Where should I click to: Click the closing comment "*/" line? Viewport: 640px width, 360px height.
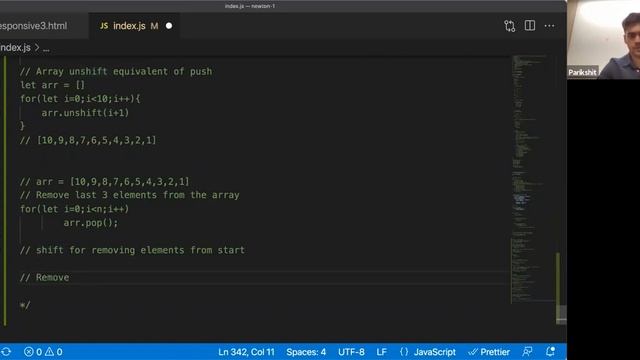(25, 305)
